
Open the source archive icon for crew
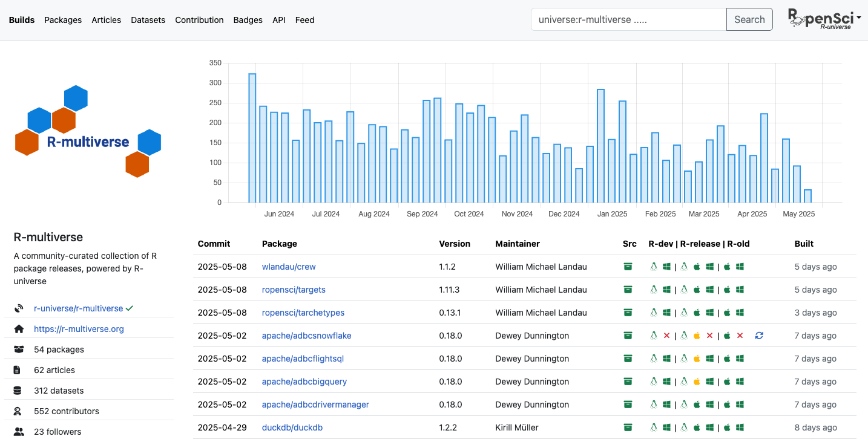coord(628,266)
